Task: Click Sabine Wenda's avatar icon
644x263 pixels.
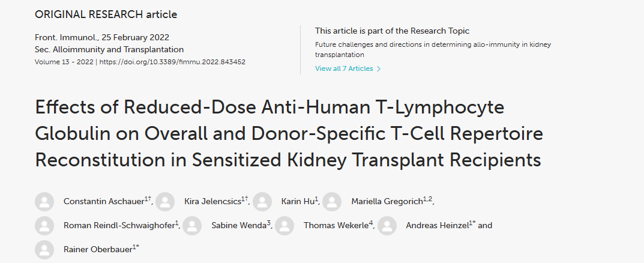Action: coord(192,226)
